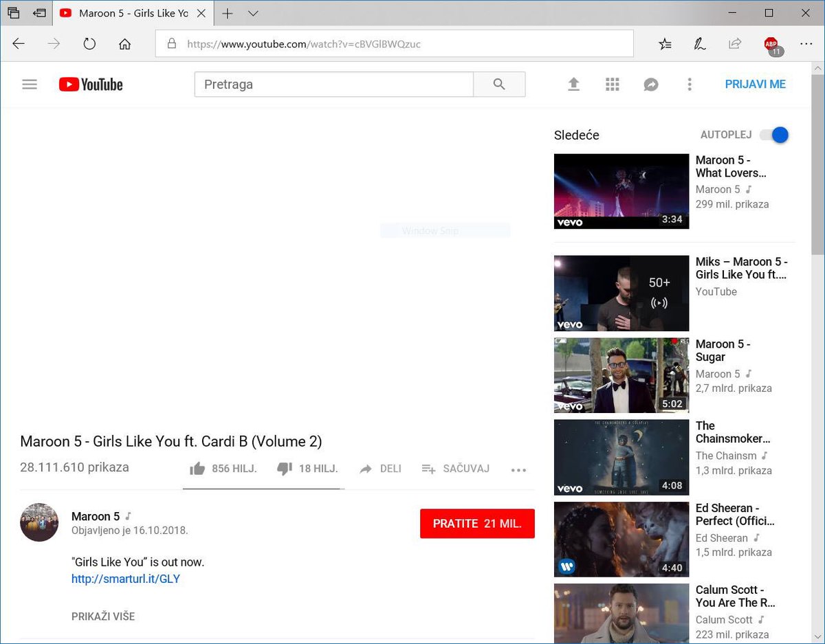Open the messages share bubble icon
Viewport: 825px width, 644px height.
(x=651, y=85)
